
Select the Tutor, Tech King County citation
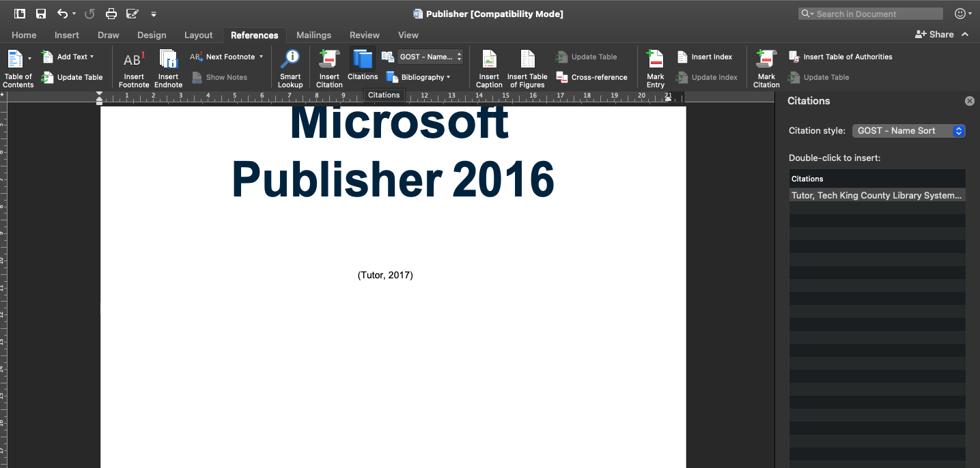point(878,195)
